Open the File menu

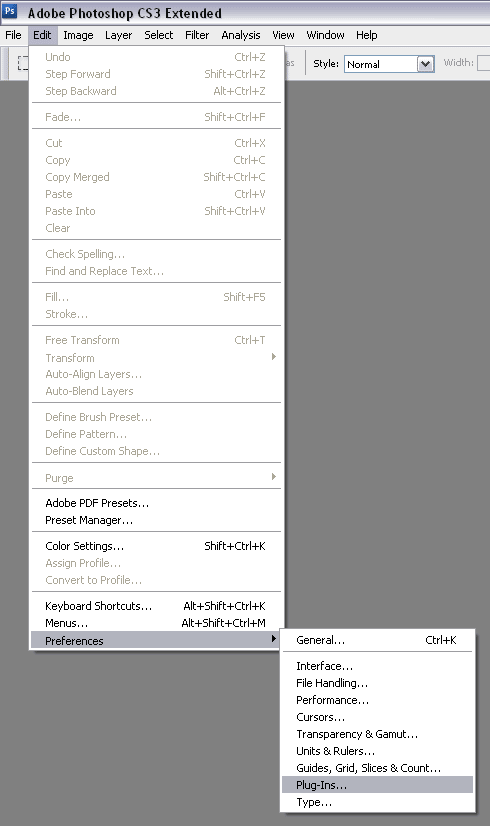[x=13, y=35]
